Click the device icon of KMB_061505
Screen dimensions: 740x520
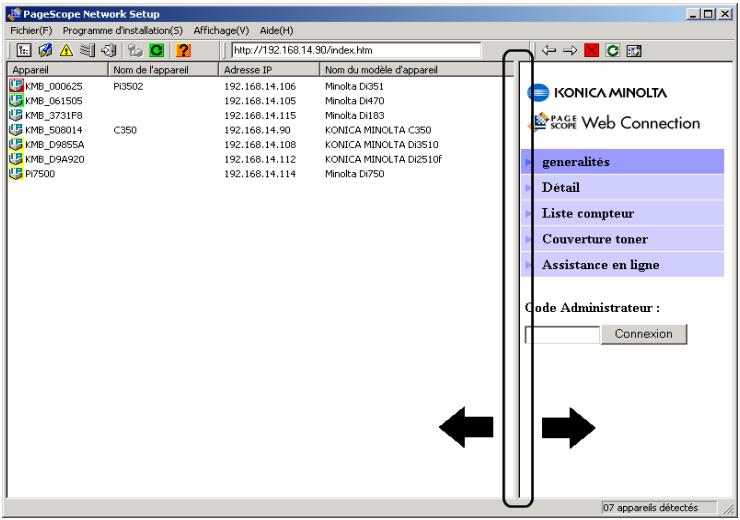click(x=16, y=100)
